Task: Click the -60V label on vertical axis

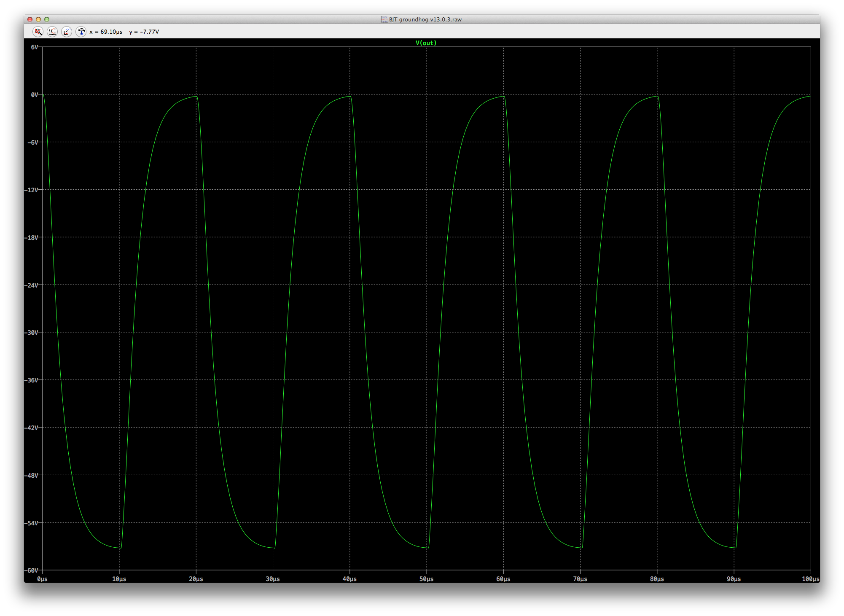Action: click(32, 570)
